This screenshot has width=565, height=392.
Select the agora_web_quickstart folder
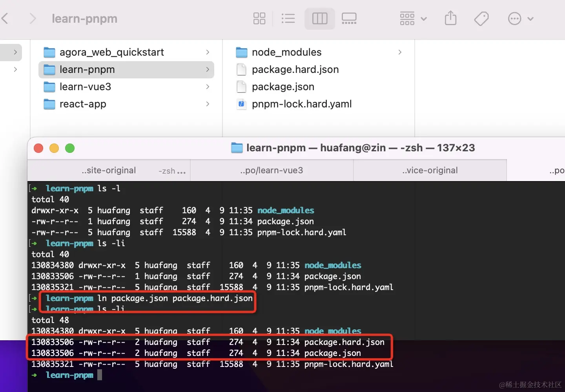coord(126,52)
